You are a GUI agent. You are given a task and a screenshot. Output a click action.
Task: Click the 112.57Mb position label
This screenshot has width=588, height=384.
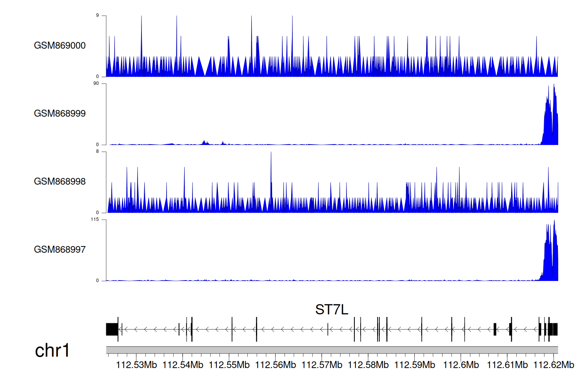pyautogui.click(x=322, y=365)
